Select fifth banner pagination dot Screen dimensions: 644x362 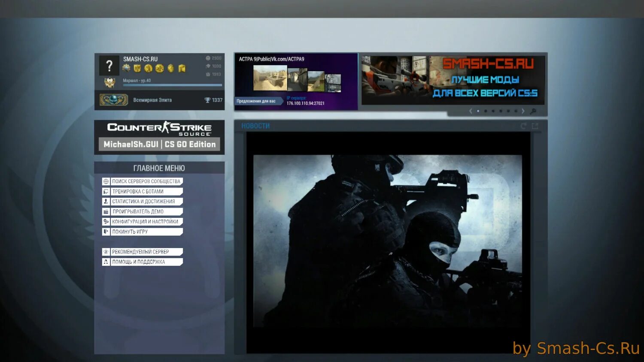(x=508, y=111)
